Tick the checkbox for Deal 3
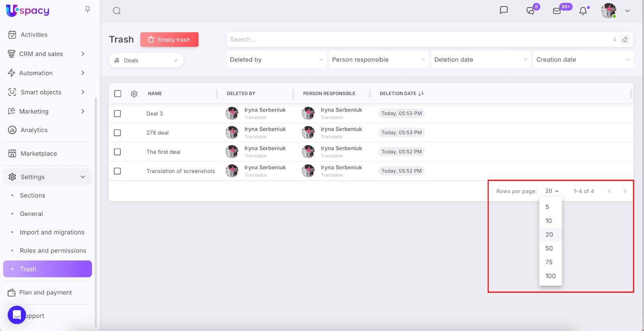The width and height of the screenshot is (644, 331). [118, 114]
